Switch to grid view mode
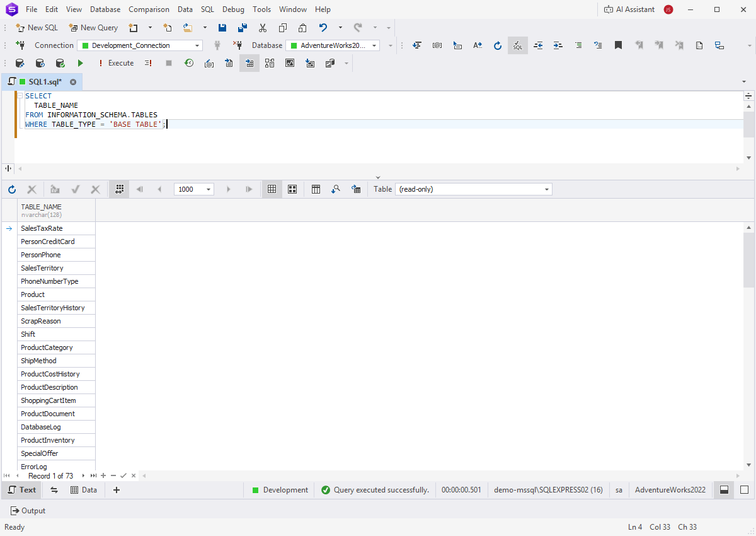The height and width of the screenshot is (536, 756). (272, 189)
